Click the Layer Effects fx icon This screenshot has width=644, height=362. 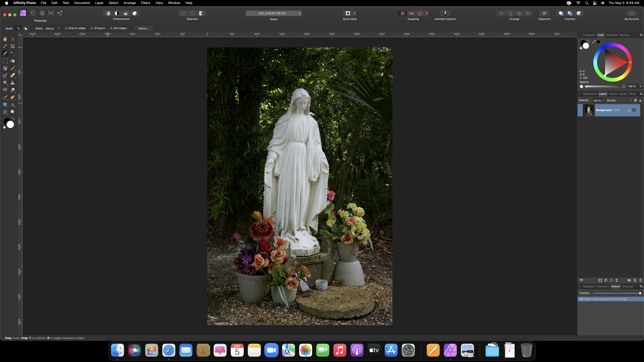coord(611,280)
